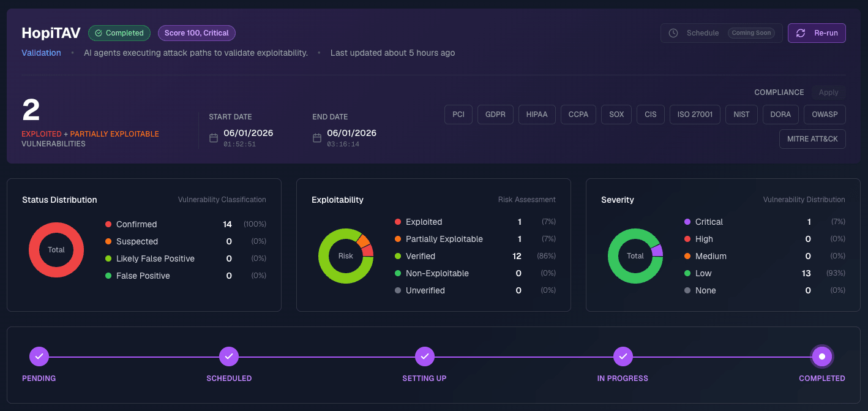Click the Vulnerability Classification subtitle

click(222, 200)
